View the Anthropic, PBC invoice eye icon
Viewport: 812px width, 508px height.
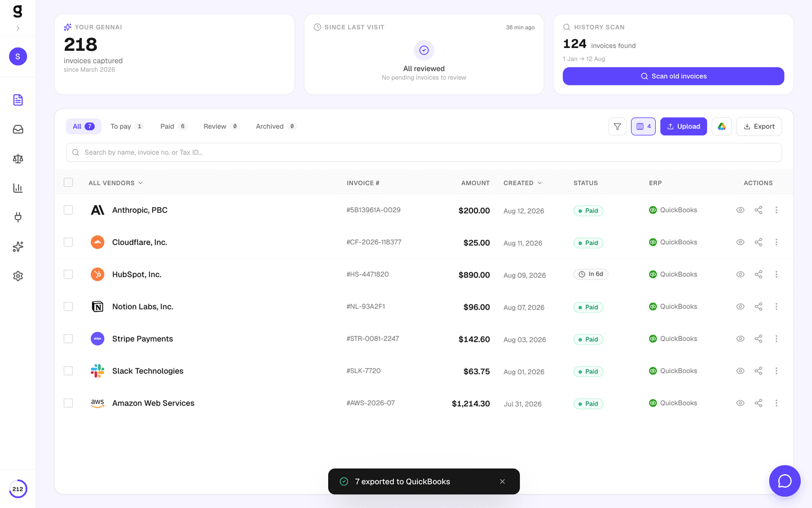pos(740,210)
